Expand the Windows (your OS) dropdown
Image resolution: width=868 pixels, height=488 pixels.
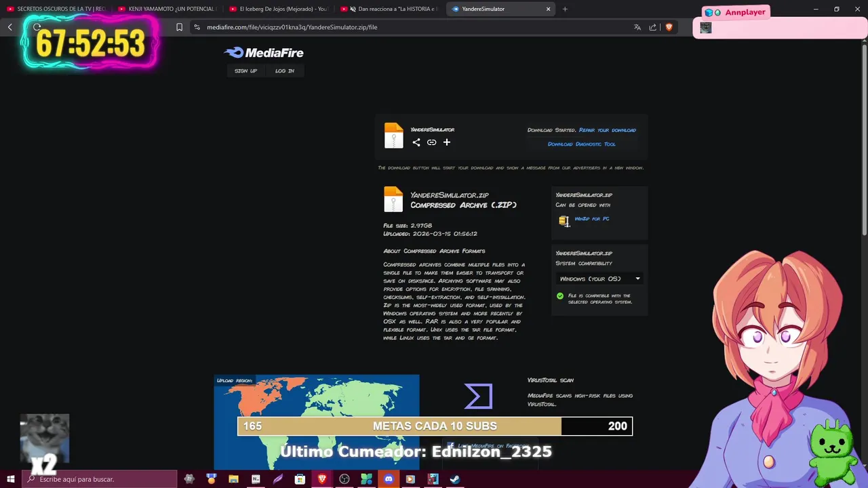599,279
